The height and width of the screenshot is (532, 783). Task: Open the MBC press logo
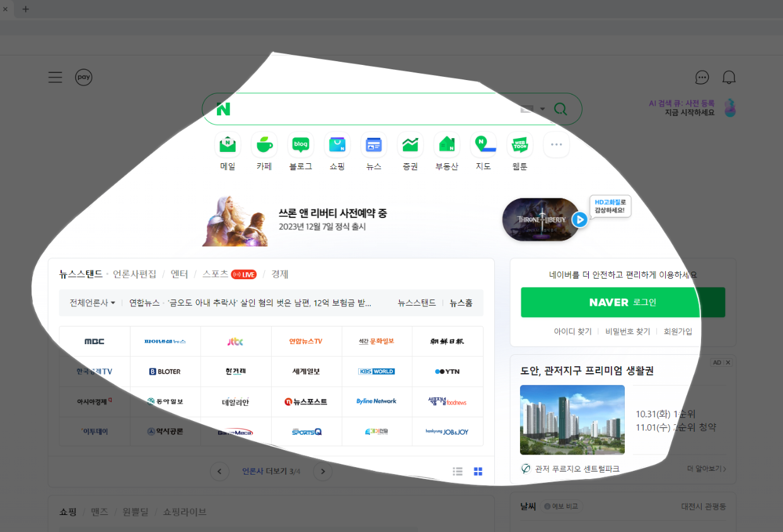click(95, 341)
